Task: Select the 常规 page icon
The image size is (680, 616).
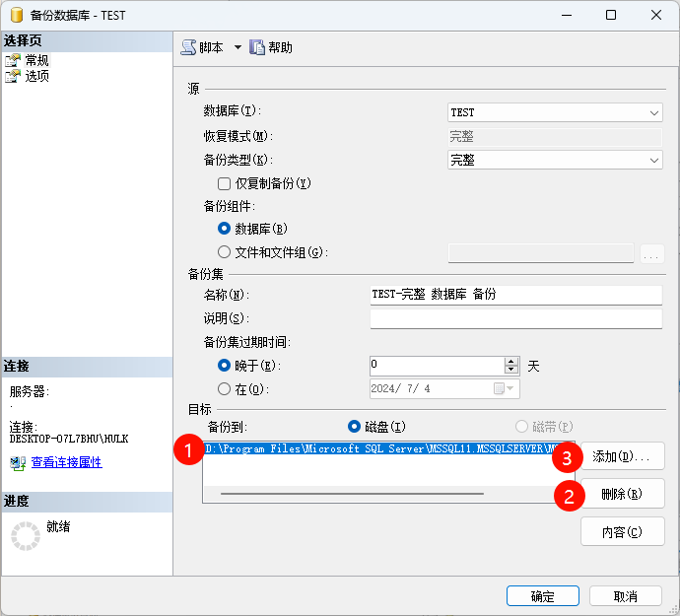Action: [13, 60]
